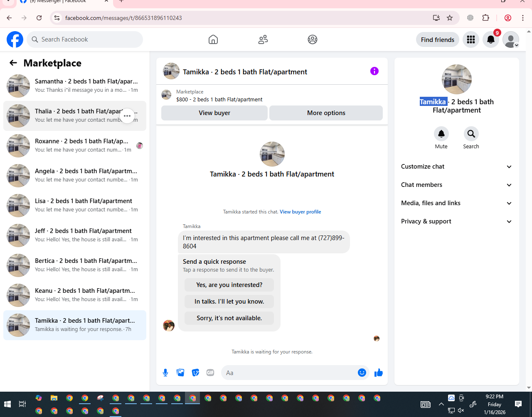Image resolution: width=532 pixels, height=417 pixels.
Task: Expand the Customize chat section
Action: click(x=457, y=167)
